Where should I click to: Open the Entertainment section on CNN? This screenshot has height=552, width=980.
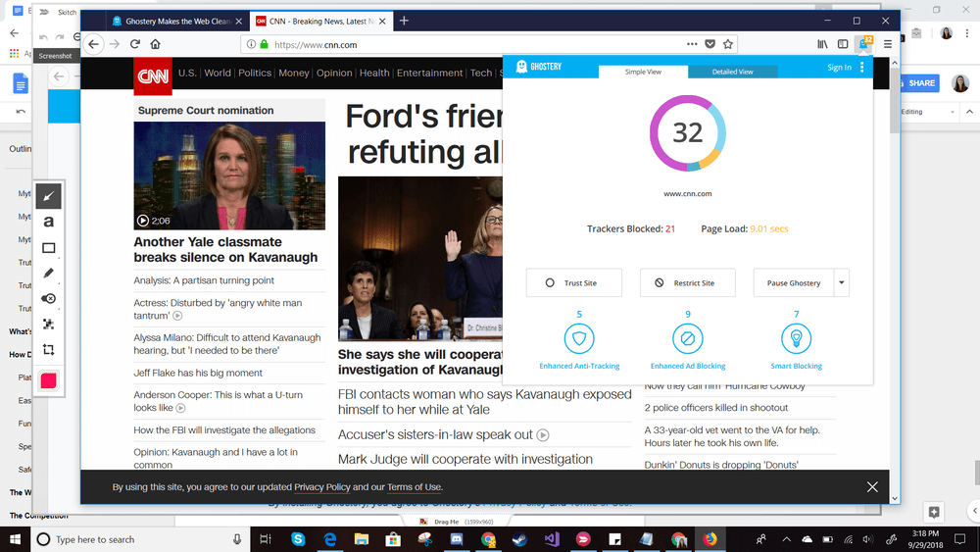coord(430,74)
